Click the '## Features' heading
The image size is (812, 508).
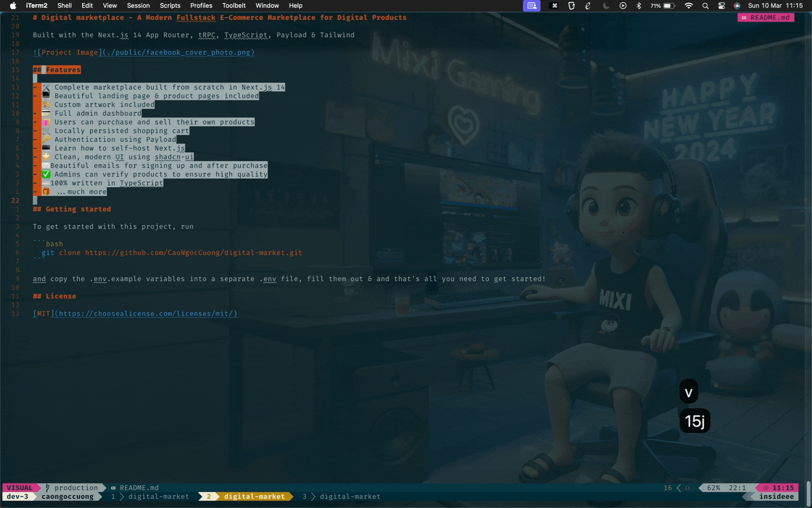pyautogui.click(x=57, y=70)
